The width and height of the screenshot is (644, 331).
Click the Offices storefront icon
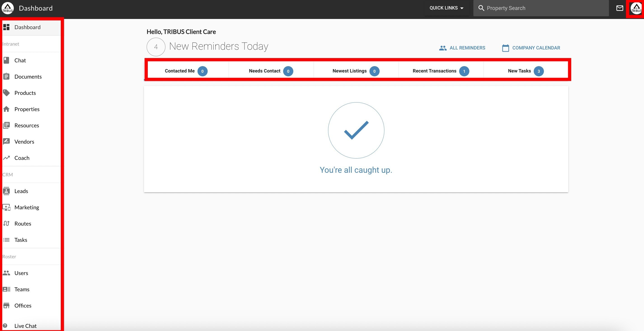point(6,305)
